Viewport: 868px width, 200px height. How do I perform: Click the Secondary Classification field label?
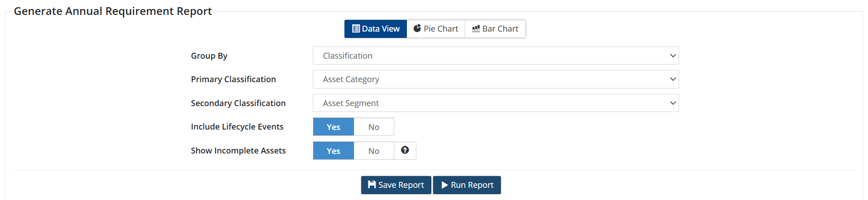238,103
